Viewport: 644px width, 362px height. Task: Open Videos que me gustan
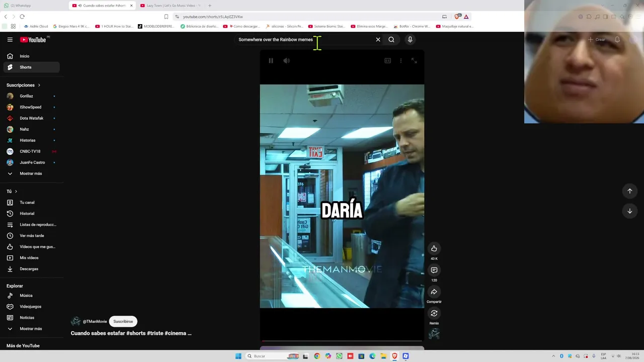click(x=32, y=247)
